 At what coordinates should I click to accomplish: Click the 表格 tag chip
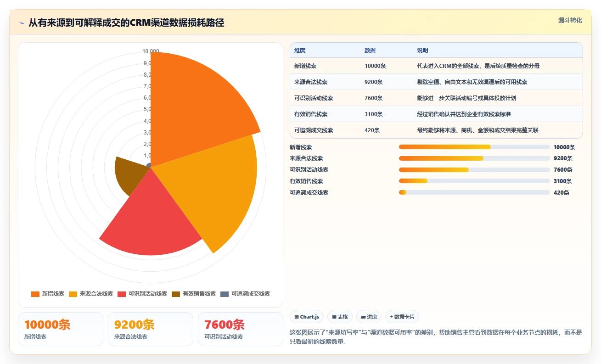(x=340, y=317)
